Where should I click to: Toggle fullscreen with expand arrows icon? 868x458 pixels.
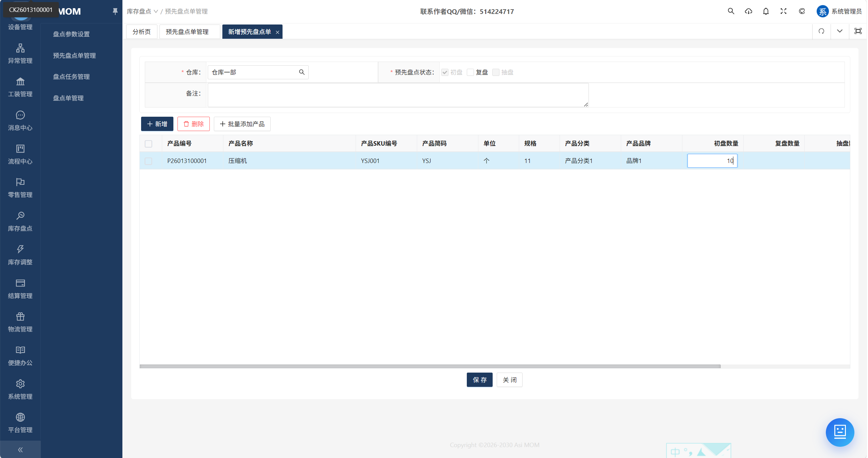pyautogui.click(x=783, y=11)
